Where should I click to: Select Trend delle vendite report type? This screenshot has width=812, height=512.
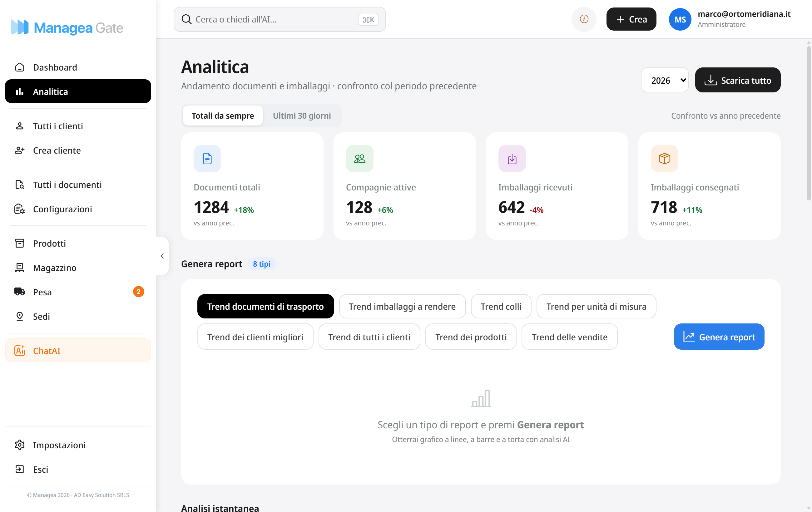point(569,337)
